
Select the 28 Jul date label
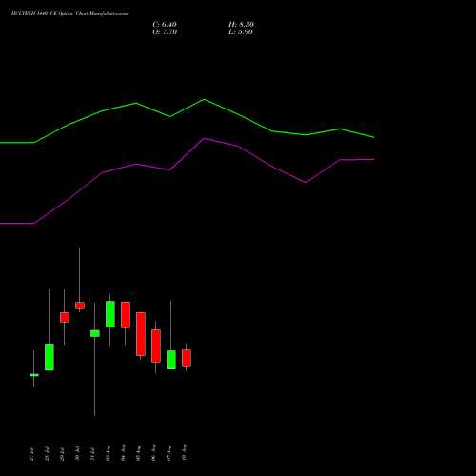coord(47,454)
